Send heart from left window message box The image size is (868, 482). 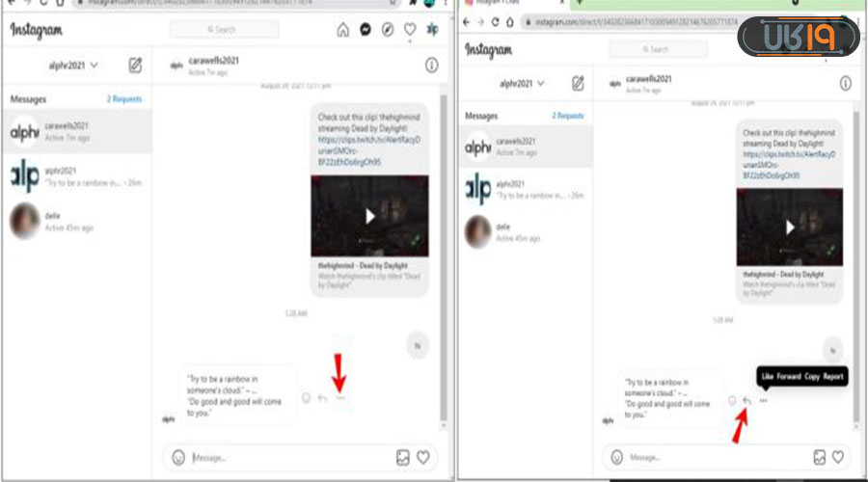click(x=421, y=457)
